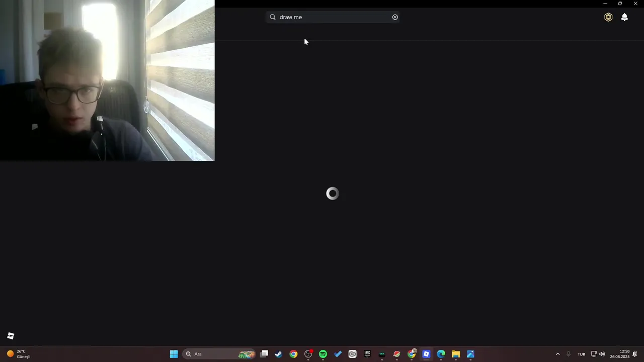Open the Photos app from the taskbar
This screenshot has width=644, height=362.
[x=470, y=354]
